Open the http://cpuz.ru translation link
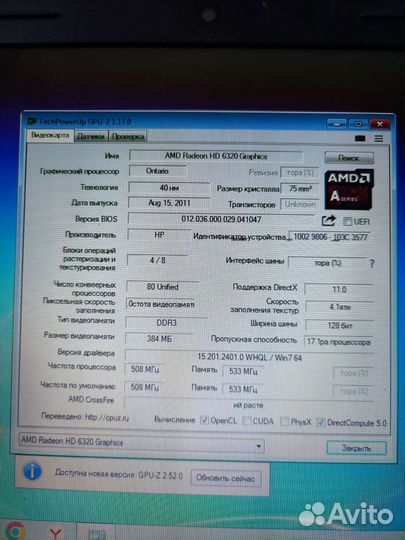The width and height of the screenshot is (405, 540). [107, 417]
